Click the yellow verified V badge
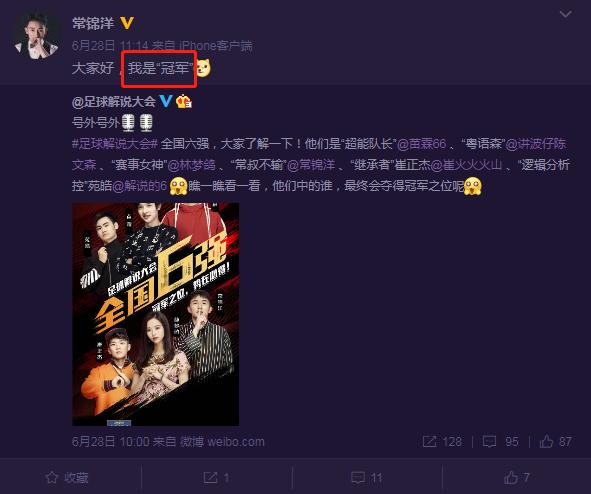The image size is (591, 494). 127,23
